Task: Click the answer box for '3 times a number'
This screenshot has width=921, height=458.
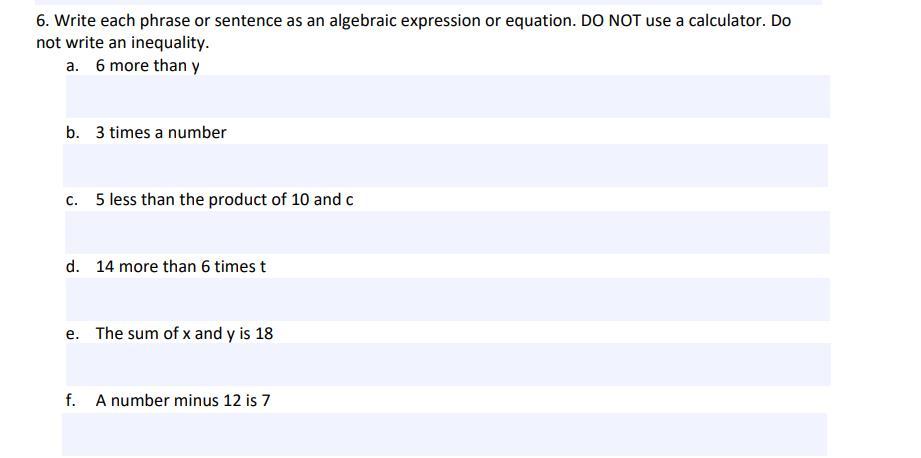Action: [447, 165]
